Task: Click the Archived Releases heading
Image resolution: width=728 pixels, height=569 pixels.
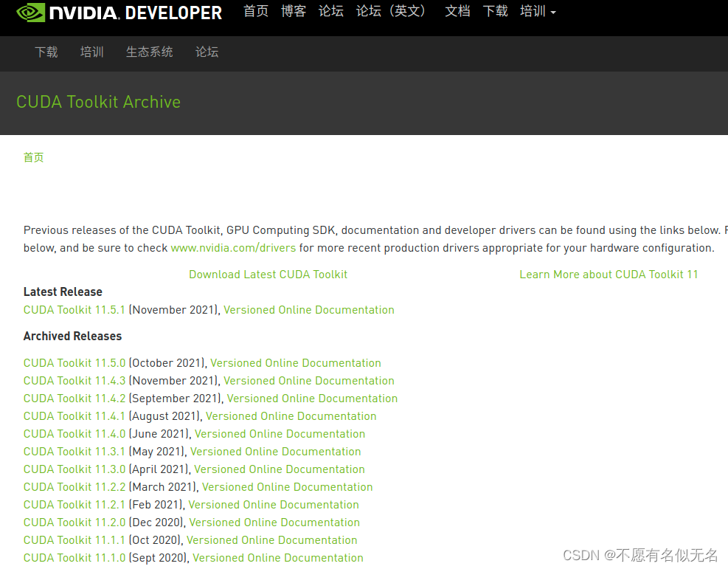Action: [72, 336]
